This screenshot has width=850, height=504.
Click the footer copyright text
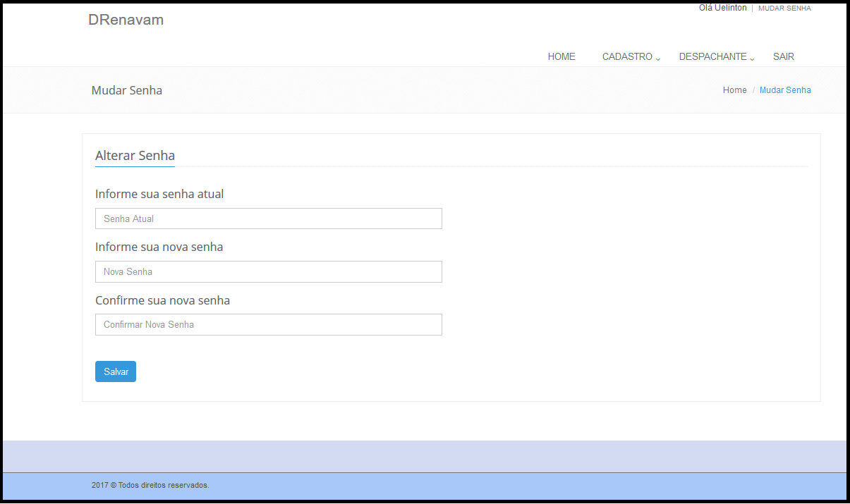150,485
